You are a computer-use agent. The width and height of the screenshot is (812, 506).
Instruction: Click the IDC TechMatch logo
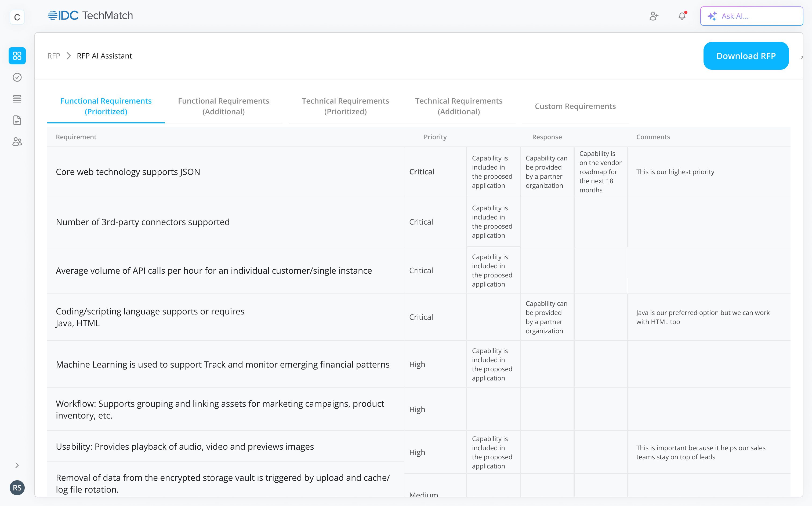point(90,16)
